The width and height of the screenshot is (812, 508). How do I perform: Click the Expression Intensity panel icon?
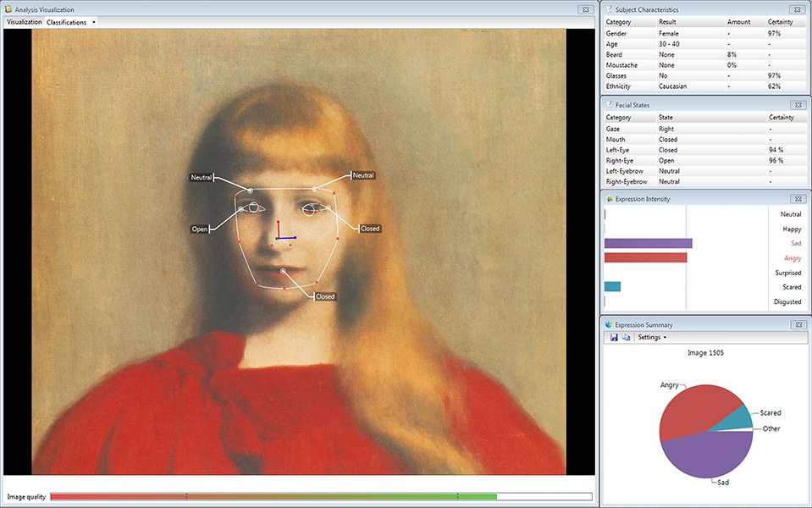[609, 199]
